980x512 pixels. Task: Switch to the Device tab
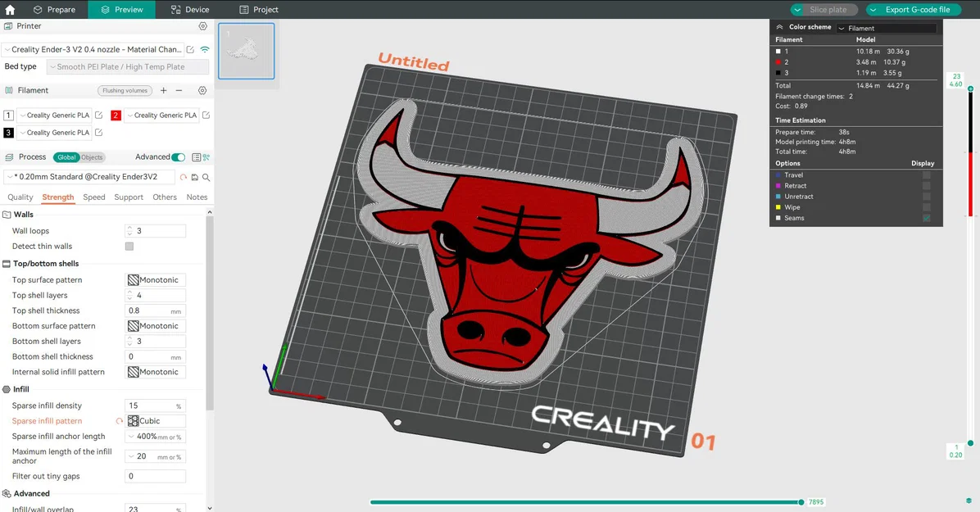click(190, 9)
